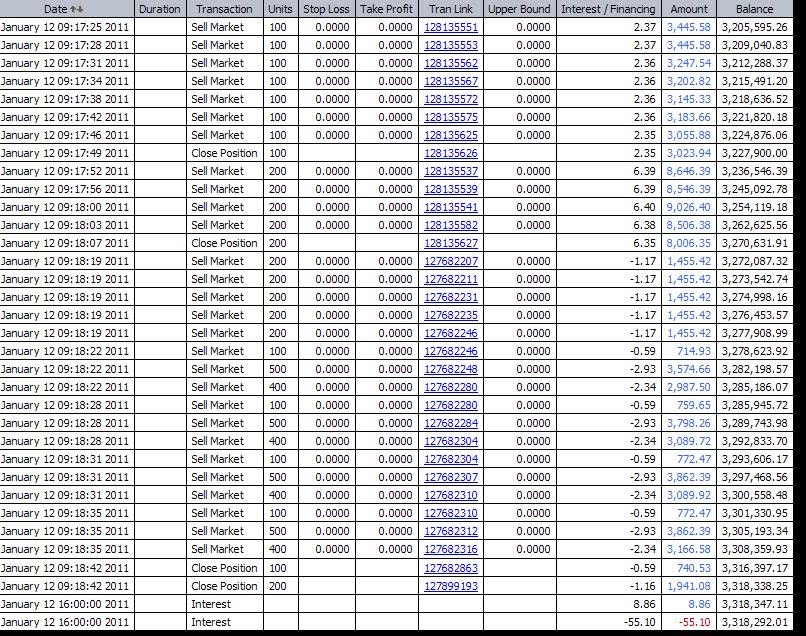Select the date January 12 09:17:49 2011
Viewport: 806px width, 636px height.
[65, 153]
